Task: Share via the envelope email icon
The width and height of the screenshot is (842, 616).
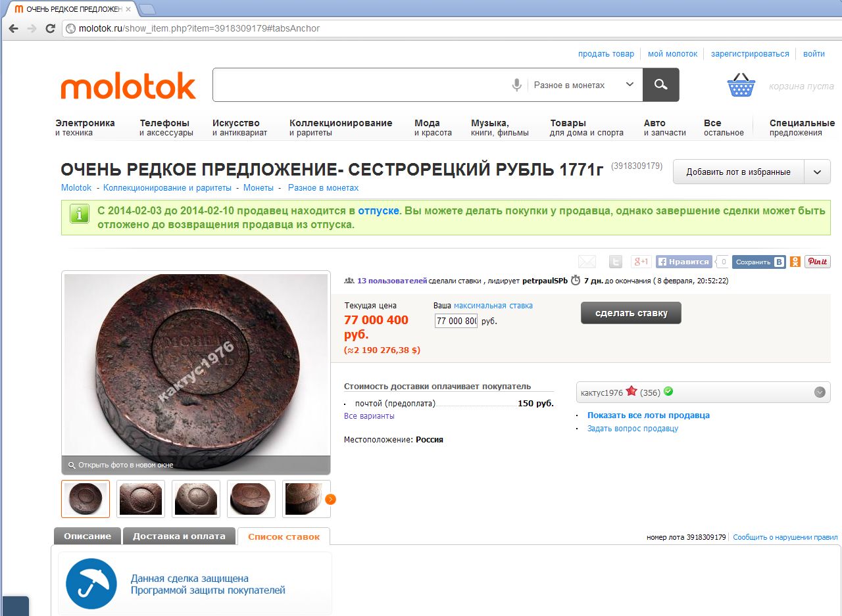Action: click(x=587, y=262)
